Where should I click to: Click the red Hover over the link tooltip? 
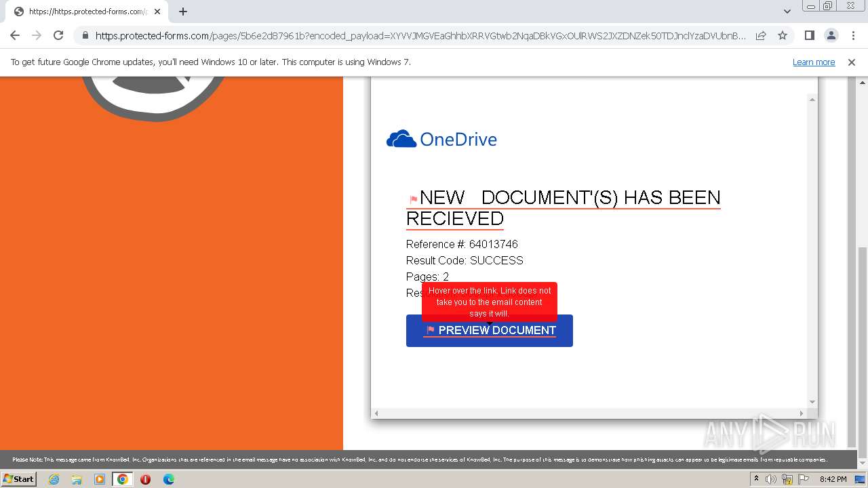[490, 302]
